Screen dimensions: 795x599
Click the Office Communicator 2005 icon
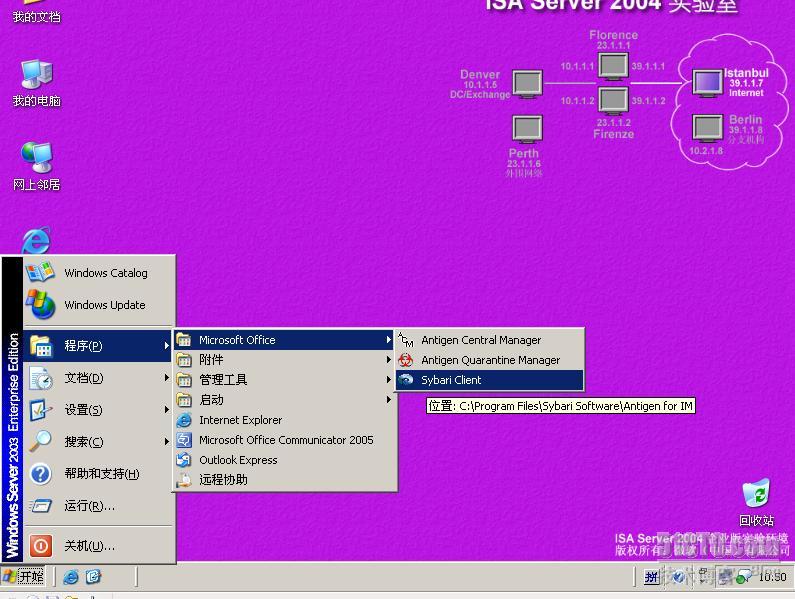pos(184,440)
